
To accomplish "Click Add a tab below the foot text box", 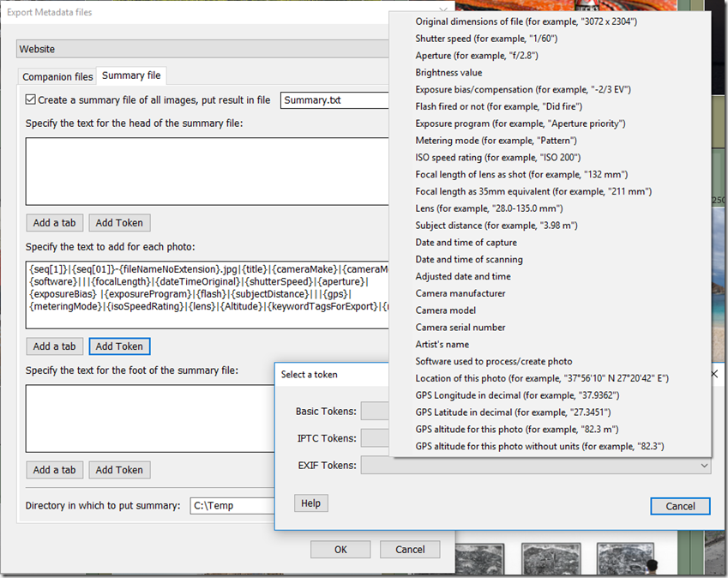I will click(x=54, y=470).
